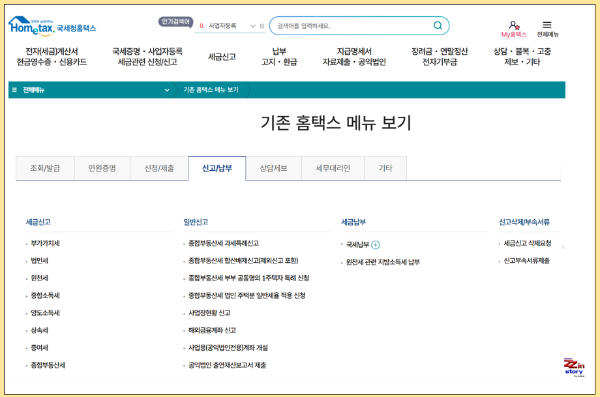This screenshot has width=600, height=397.
Task: Pause the popular search ticker
Action: click(x=262, y=26)
